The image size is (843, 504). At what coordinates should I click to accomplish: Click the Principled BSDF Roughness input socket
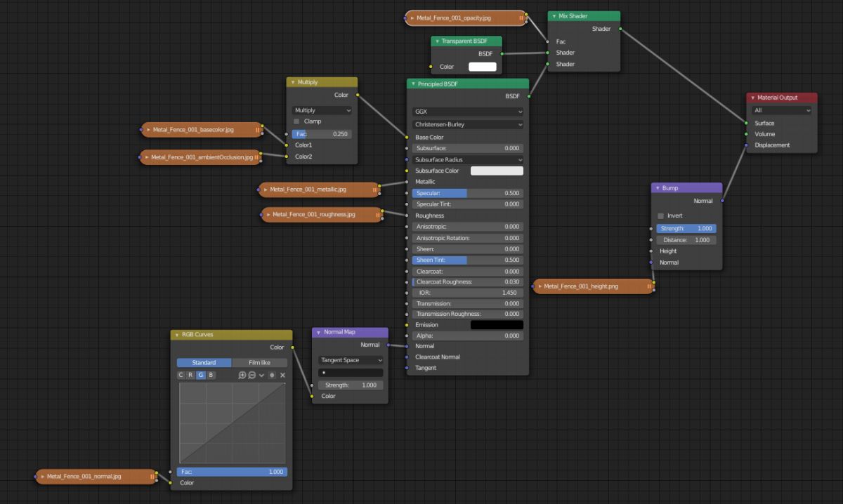click(x=407, y=215)
